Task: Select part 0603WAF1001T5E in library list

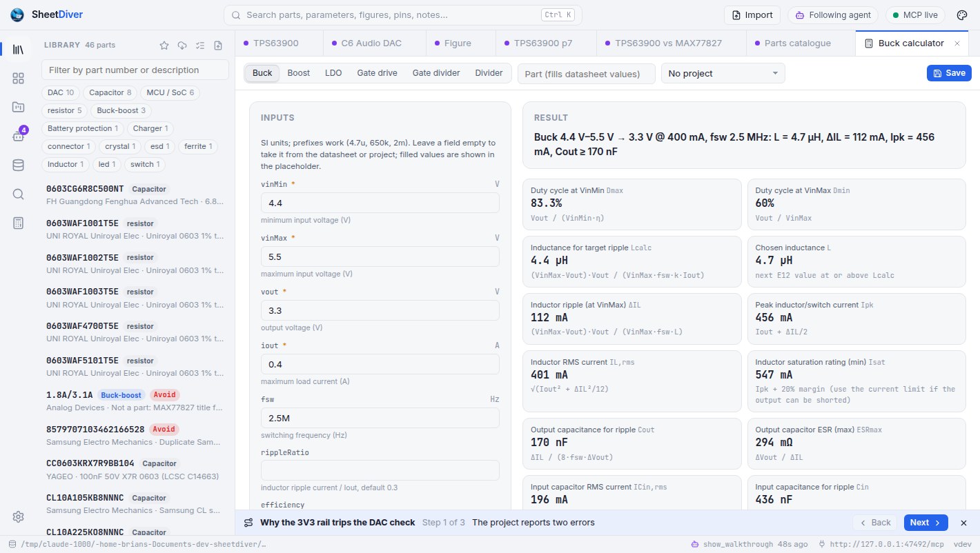Action: point(135,230)
